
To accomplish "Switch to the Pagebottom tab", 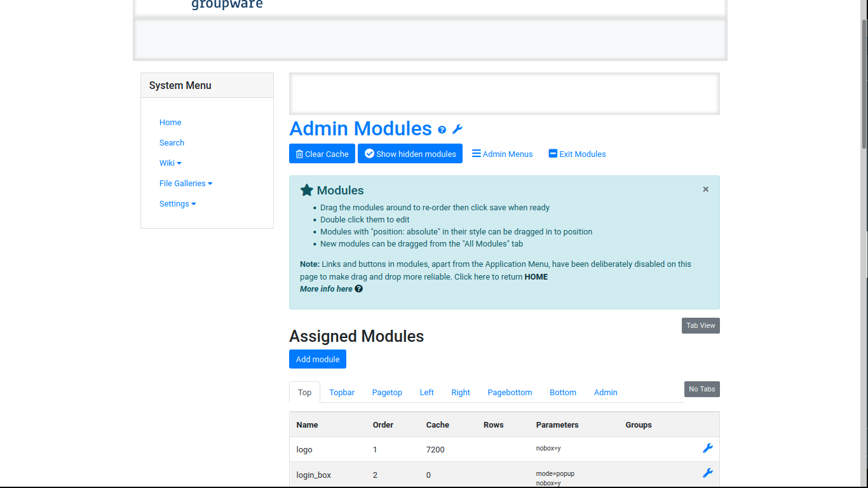I will pos(510,393).
